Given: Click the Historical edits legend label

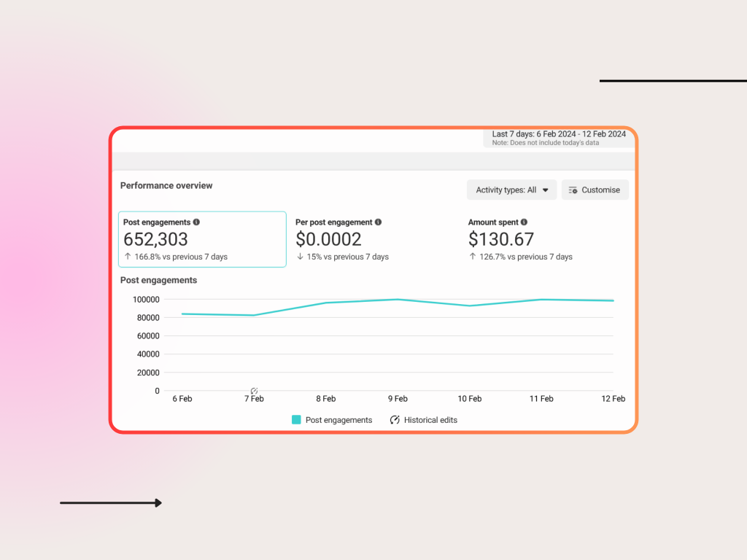Looking at the screenshot, I should point(430,420).
